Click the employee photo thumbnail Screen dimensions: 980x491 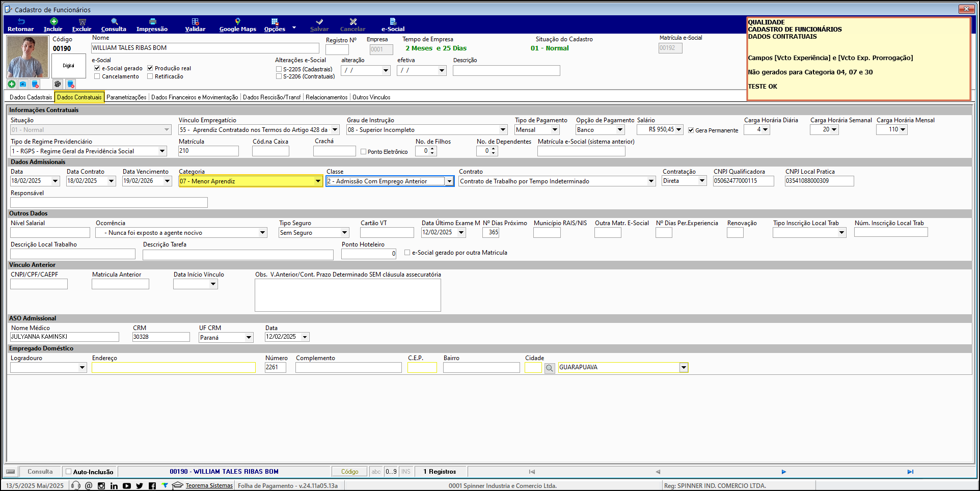pos(28,57)
